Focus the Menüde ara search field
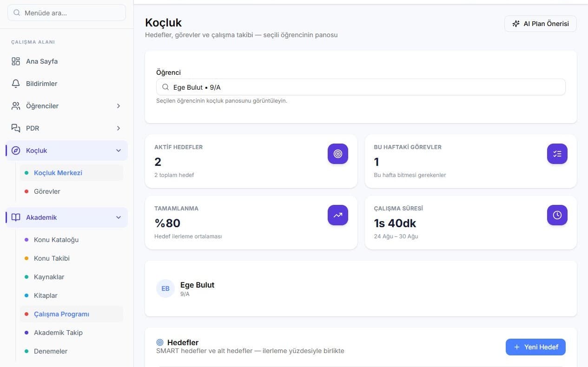 [x=66, y=13]
